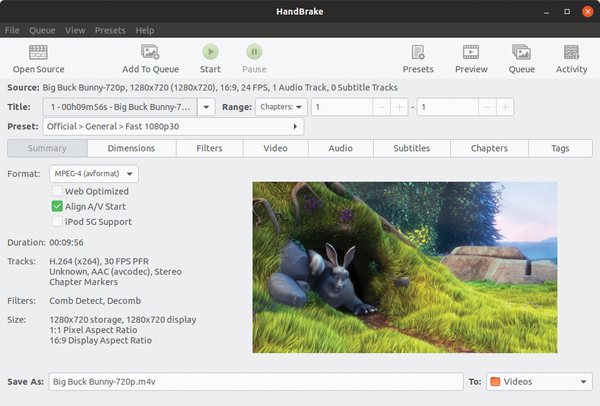
Task: Switch to the Video tab
Action: click(276, 148)
